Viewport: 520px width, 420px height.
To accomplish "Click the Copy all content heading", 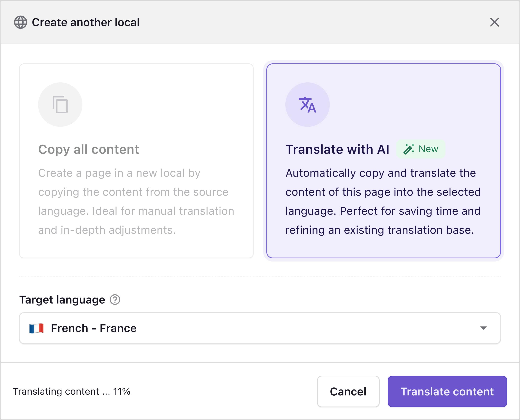I will (x=89, y=149).
